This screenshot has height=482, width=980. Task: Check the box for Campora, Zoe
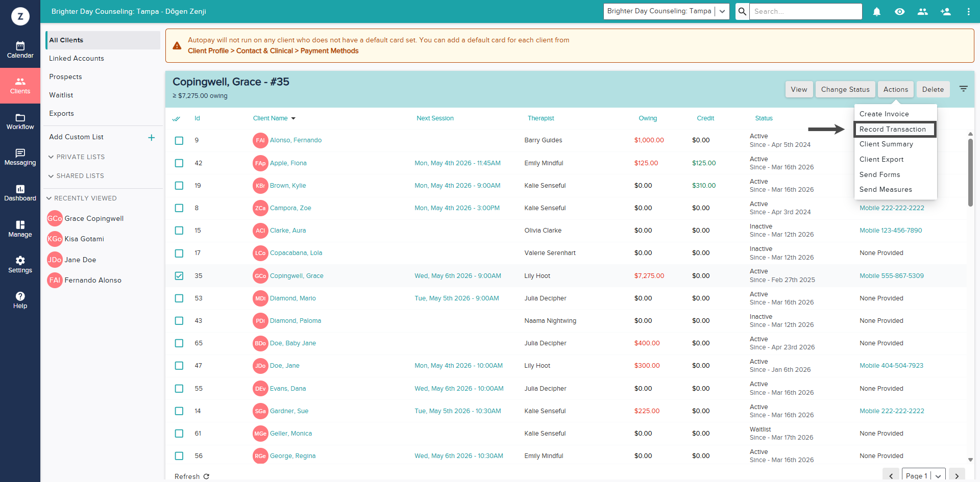[179, 208]
